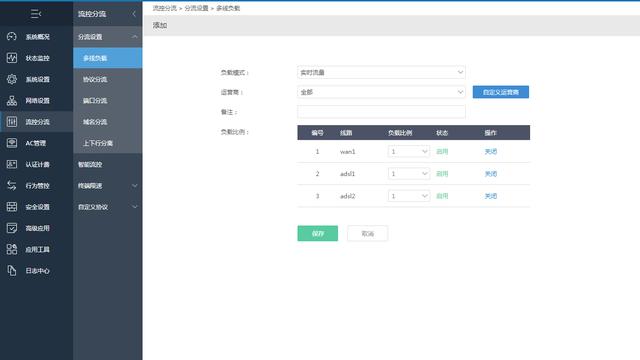640x360 pixels.
Task: Click the blue 自定义运营商 button
Action: click(501, 92)
